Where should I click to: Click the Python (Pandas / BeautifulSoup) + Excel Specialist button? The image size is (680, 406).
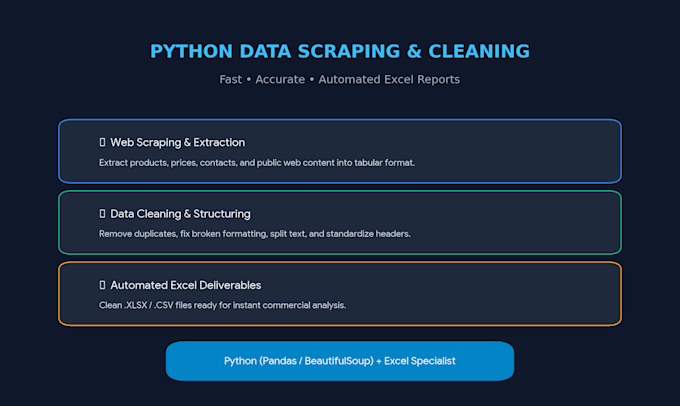[x=340, y=361]
